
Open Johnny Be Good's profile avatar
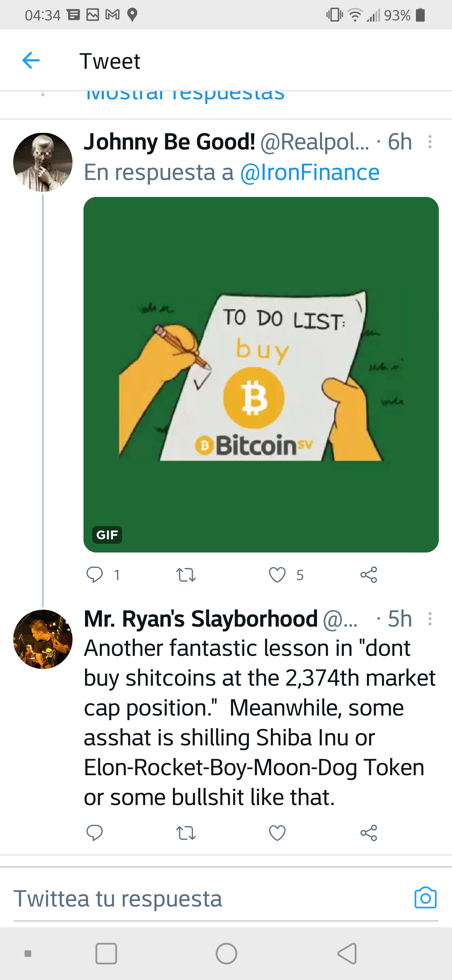pyautogui.click(x=43, y=162)
